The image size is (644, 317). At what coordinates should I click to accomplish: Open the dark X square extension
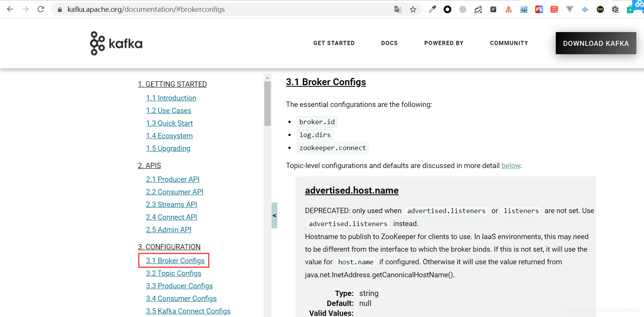[493, 10]
